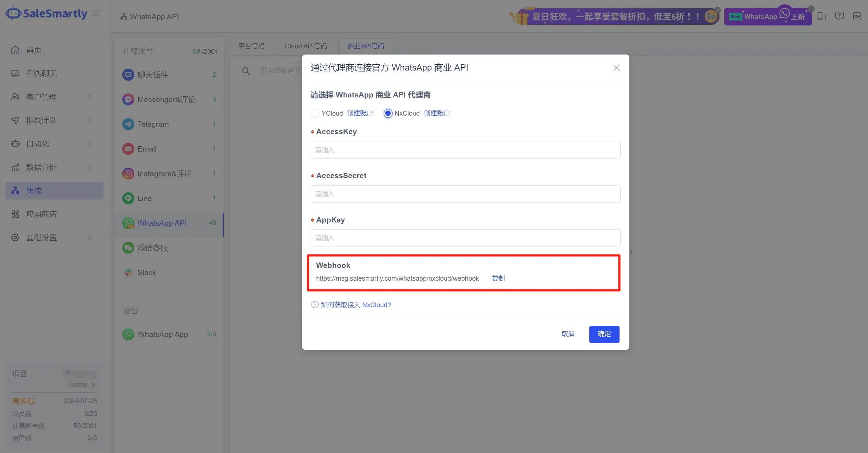Open the 在线聊天 menu item
The height and width of the screenshot is (453, 868).
41,73
